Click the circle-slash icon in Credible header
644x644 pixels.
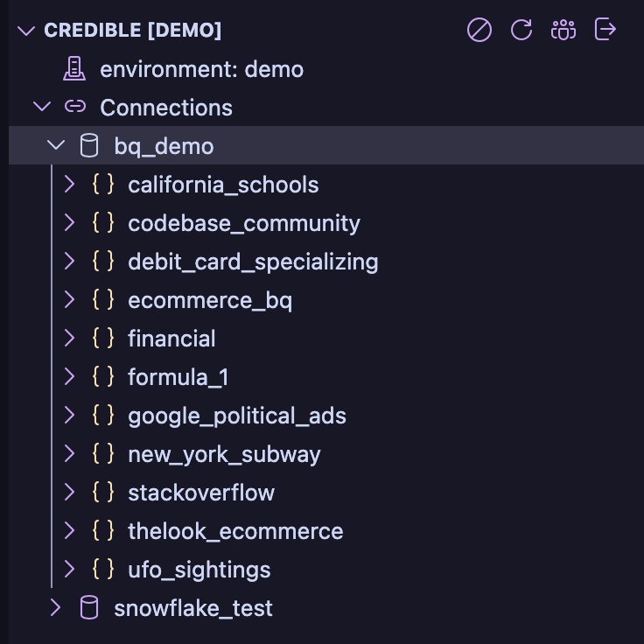[479, 30]
